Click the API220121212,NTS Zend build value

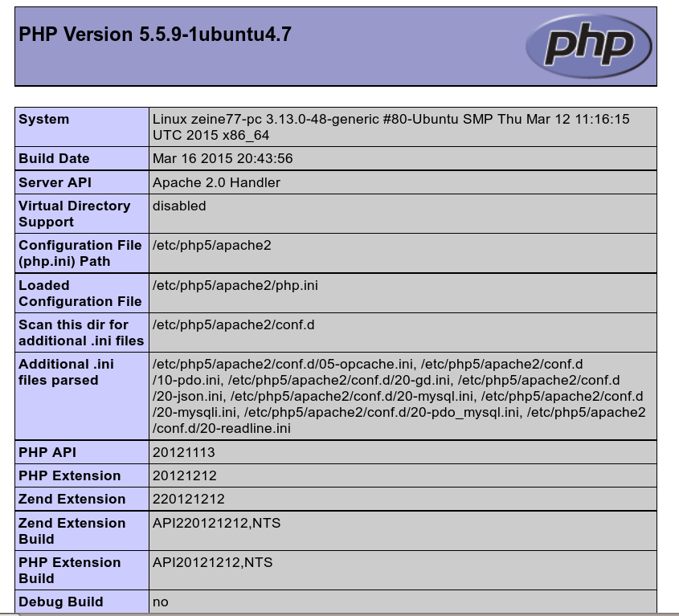[x=216, y=523]
